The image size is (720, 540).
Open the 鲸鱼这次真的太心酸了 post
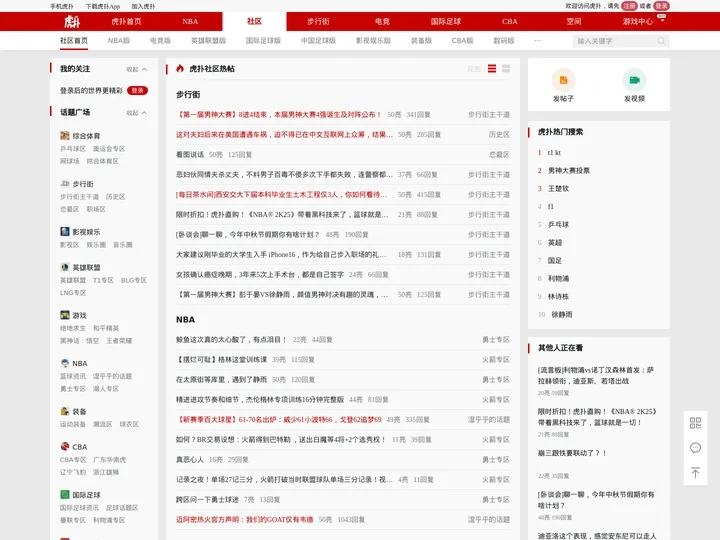231,340
